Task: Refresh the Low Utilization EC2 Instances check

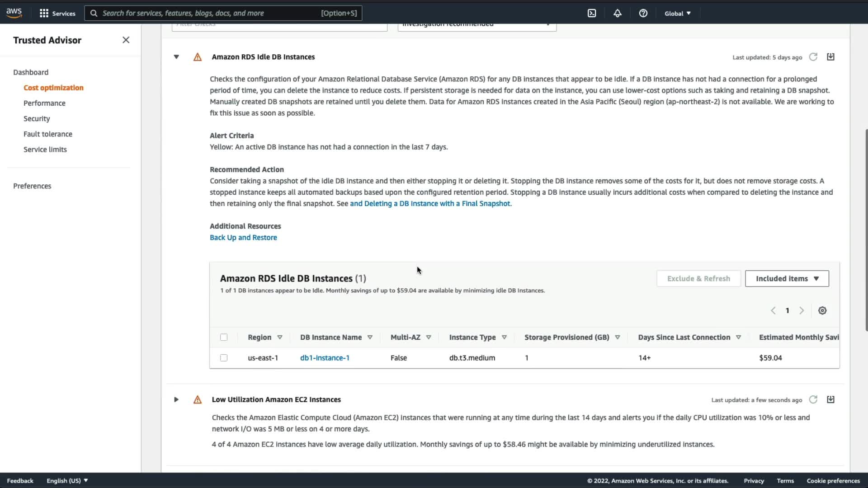Action: (x=813, y=399)
